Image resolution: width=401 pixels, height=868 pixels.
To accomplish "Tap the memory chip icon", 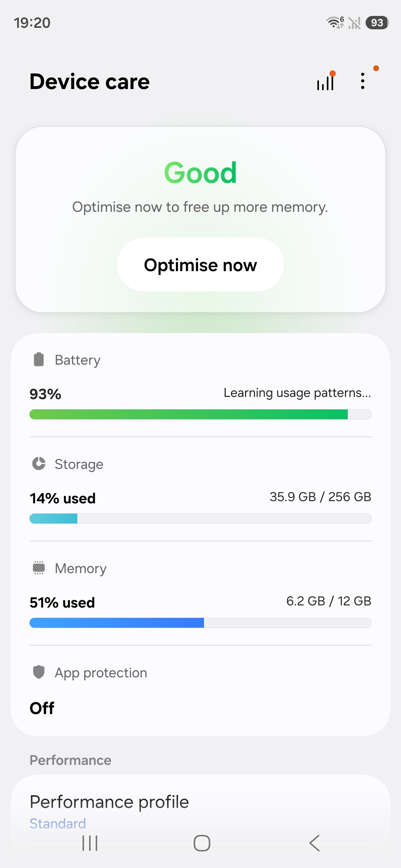I will pyautogui.click(x=39, y=568).
